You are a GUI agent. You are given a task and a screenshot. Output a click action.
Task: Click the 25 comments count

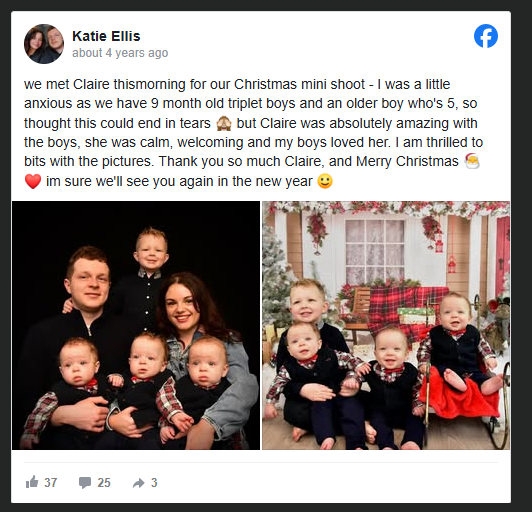click(104, 482)
